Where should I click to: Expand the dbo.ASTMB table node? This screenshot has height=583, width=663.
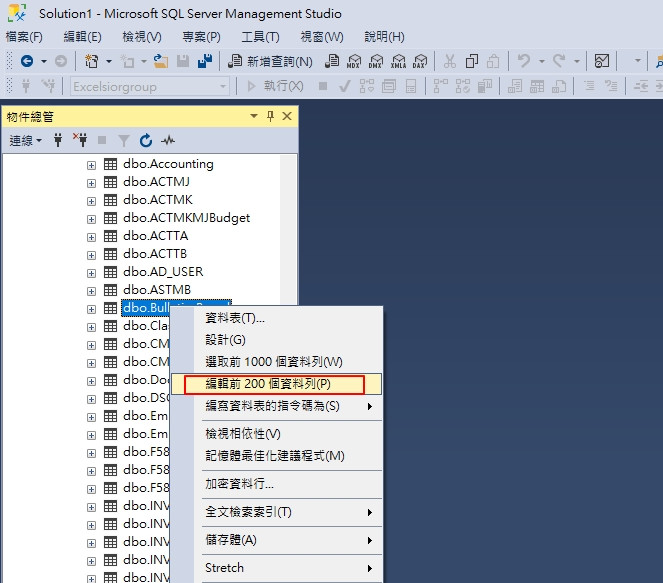point(91,291)
